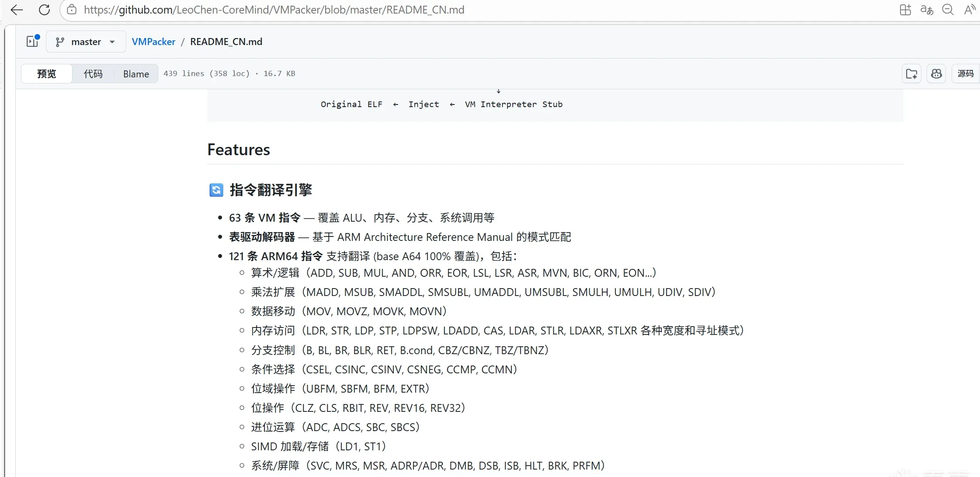The image size is (980, 477).
Task: Click the 位操作 (CLZ, CLS) list item
Action: click(x=358, y=408)
